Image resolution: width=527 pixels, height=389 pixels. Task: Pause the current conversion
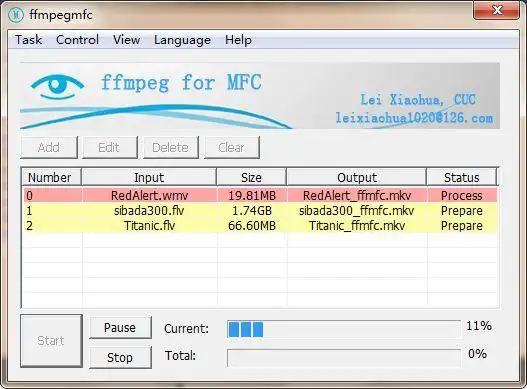[x=120, y=327]
